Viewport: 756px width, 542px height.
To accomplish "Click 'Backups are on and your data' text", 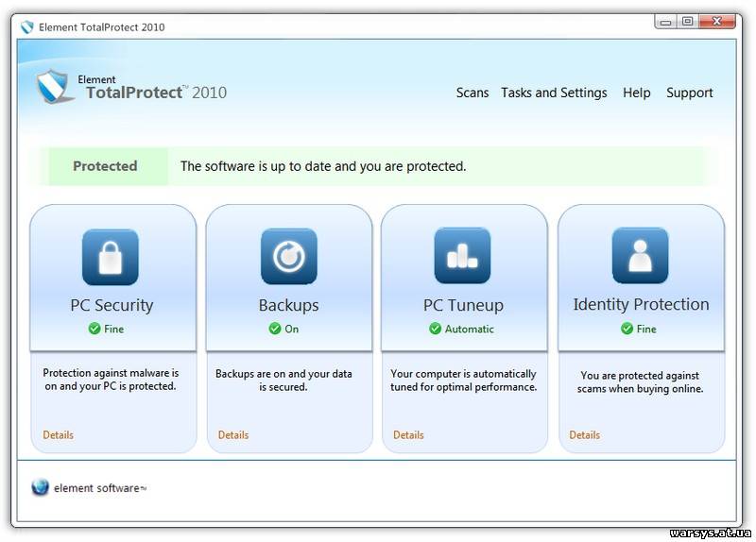I will (283, 381).
